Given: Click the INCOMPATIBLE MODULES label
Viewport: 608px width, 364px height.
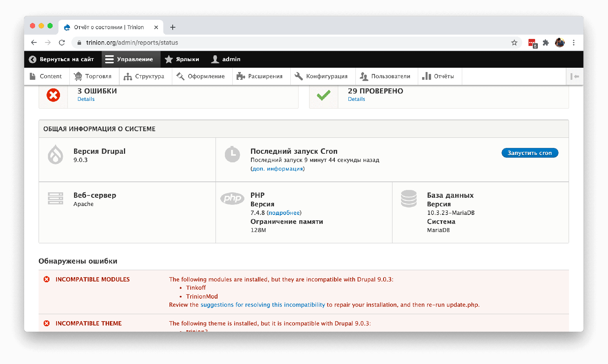Looking at the screenshot, I should tap(93, 280).
